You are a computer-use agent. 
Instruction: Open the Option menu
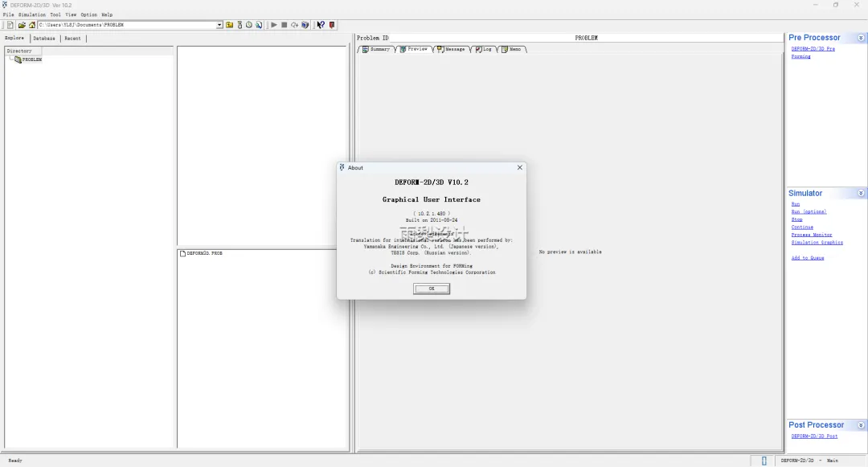point(88,15)
